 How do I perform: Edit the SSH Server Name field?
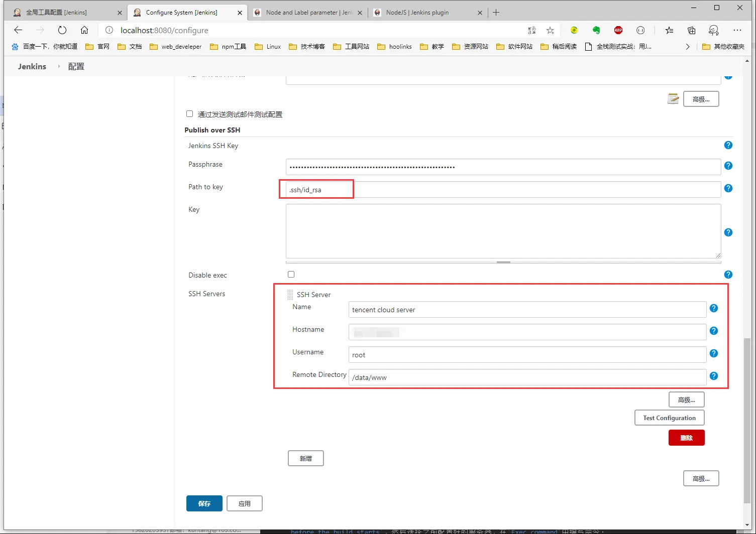pos(527,310)
